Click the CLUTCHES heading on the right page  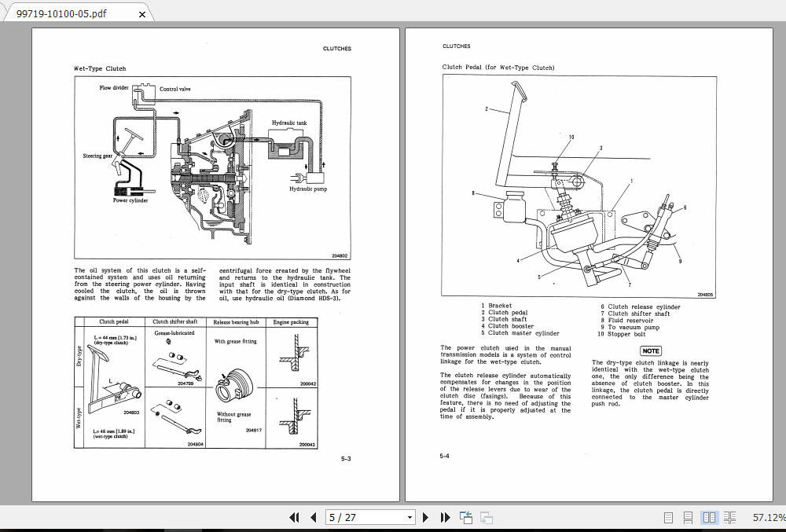pos(456,46)
